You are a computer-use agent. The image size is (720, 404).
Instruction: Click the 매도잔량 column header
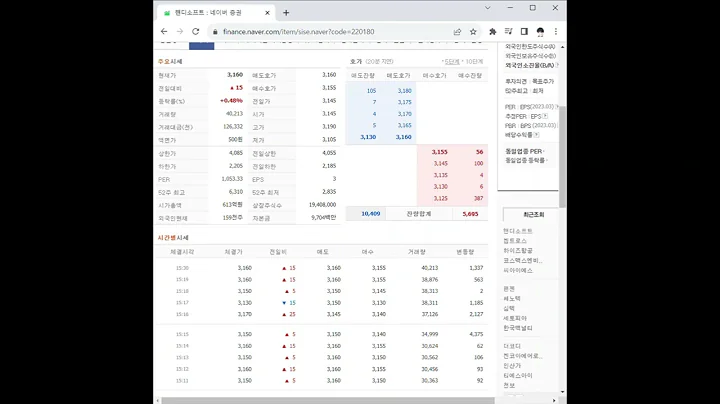click(363, 75)
